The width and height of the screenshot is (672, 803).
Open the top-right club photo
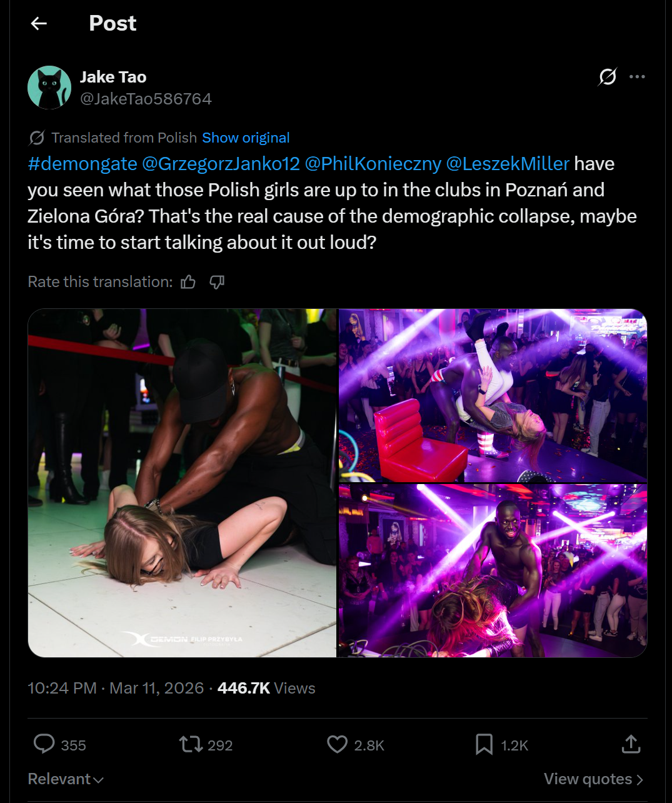pos(493,395)
